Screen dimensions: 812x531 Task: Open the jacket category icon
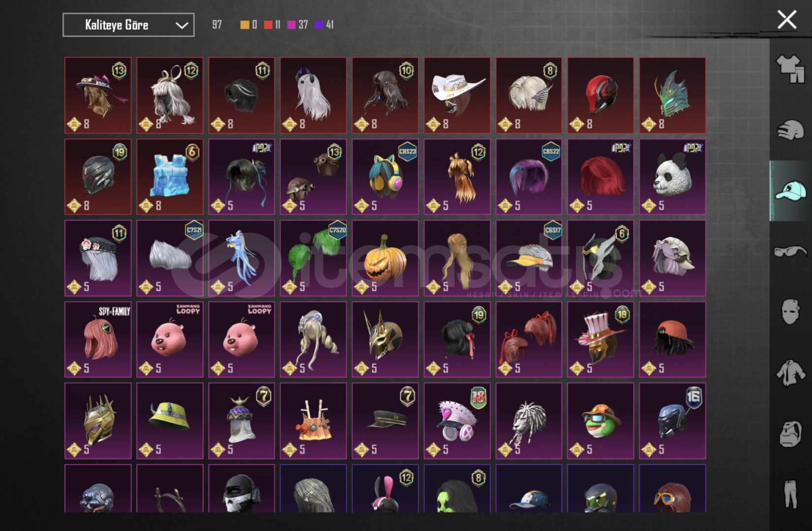point(790,373)
